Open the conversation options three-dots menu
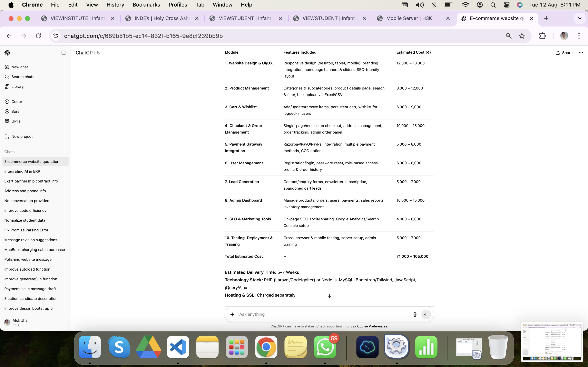Viewport: 588px width, 367px height. tap(581, 53)
